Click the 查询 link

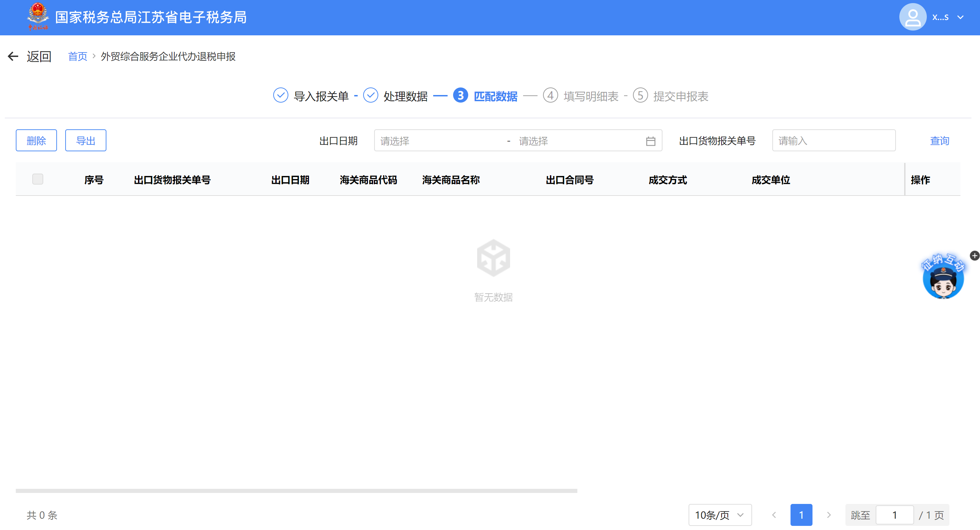point(939,141)
